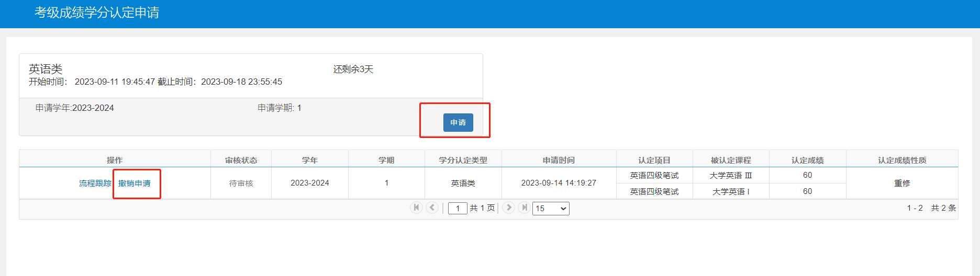Go to next page in pager
The height and width of the screenshot is (276, 980).
click(508, 208)
